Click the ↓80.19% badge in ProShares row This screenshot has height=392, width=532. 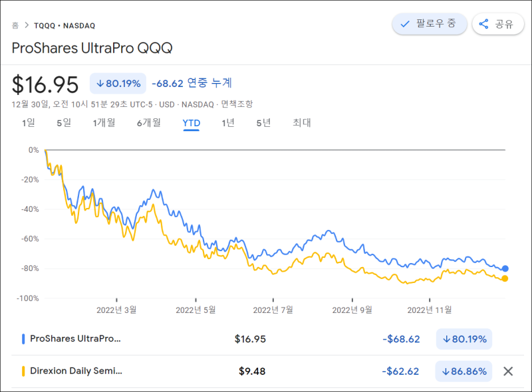[x=464, y=339]
